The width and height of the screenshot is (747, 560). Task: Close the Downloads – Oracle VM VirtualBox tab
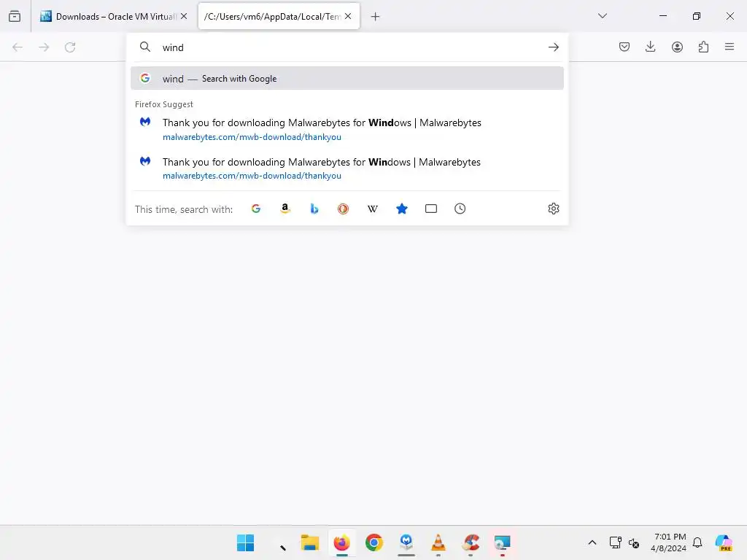click(184, 16)
